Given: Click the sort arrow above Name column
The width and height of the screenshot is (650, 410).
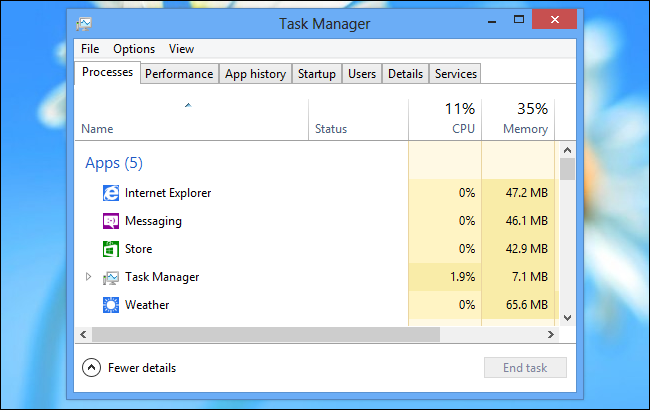Looking at the screenshot, I should (188, 105).
